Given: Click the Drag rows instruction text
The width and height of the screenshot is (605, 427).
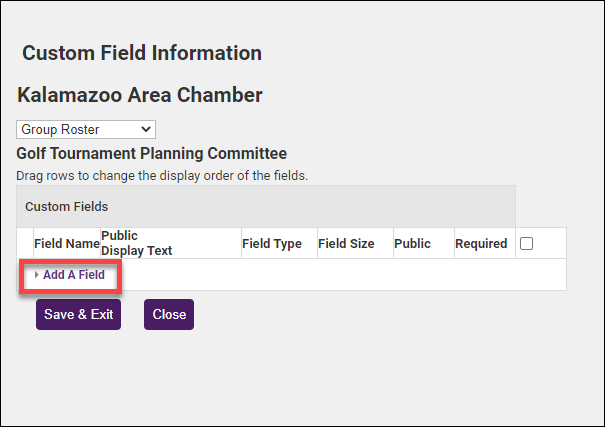Looking at the screenshot, I should click(x=162, y=175).
